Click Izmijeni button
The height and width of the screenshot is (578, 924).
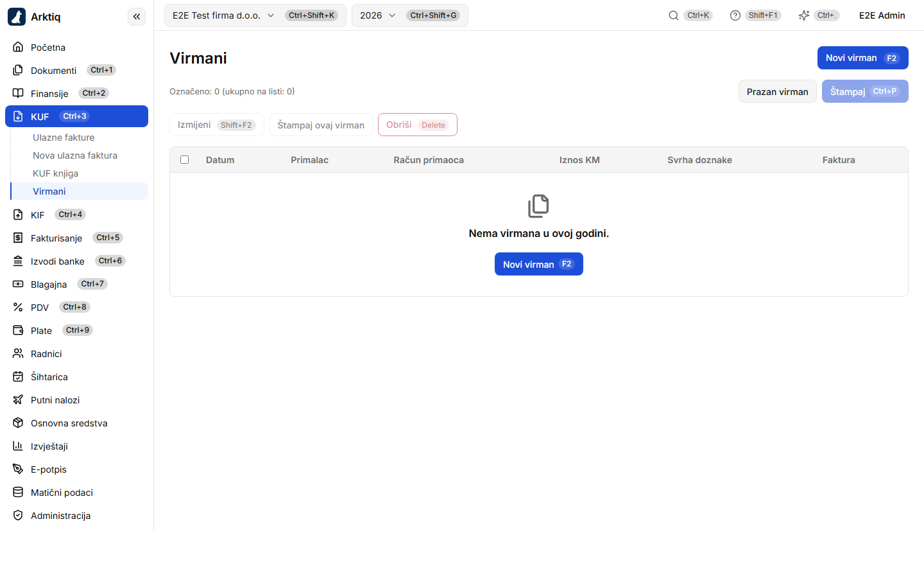pyautogui.click(x=216, y=125)
